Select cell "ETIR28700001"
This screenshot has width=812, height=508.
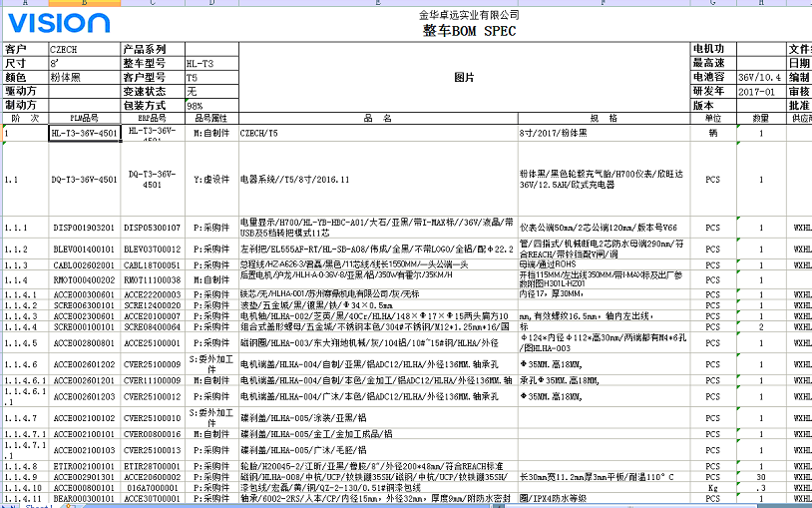153,466
